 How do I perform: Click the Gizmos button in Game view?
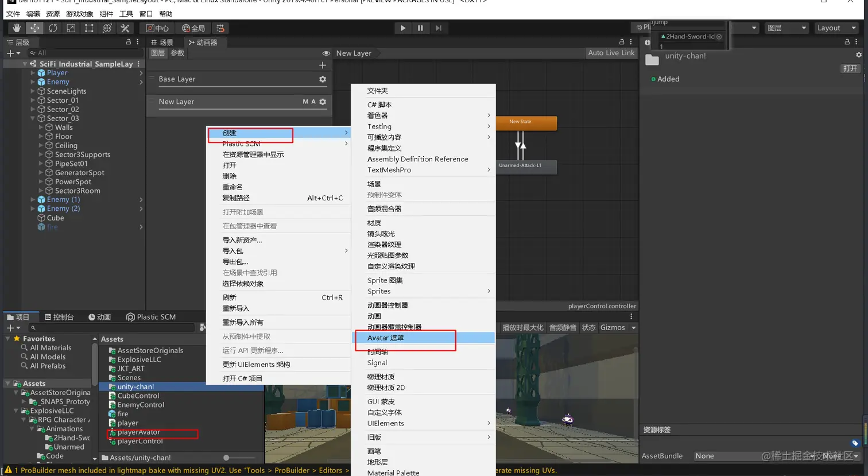[x=613, y=327]
